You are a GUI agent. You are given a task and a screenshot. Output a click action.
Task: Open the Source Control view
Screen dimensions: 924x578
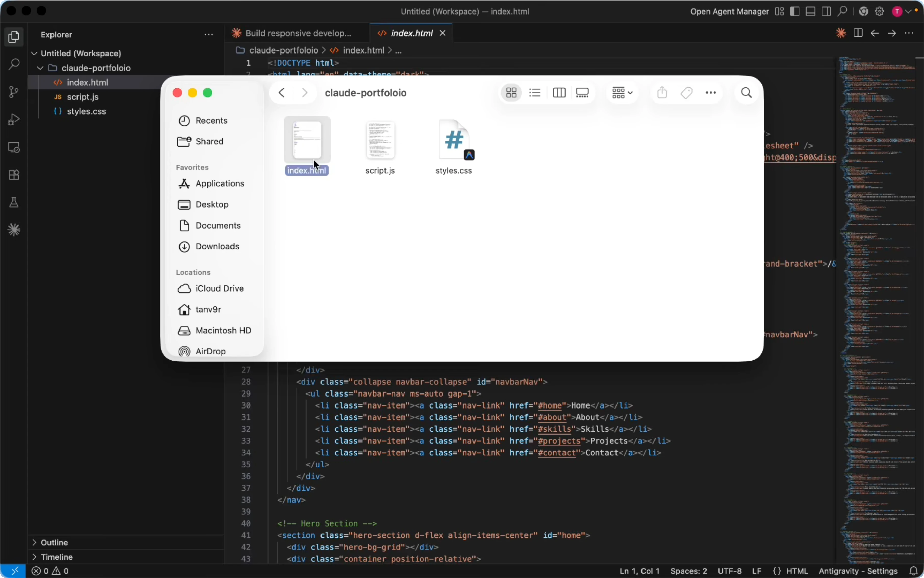coord(14,92)
